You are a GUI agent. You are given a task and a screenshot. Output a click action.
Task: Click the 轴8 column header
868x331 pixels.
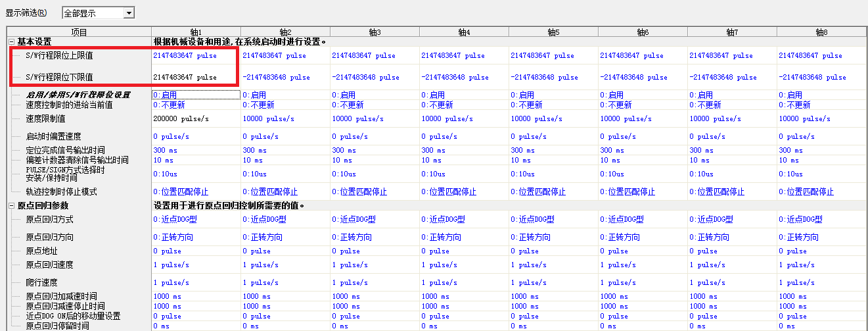coord(821,32)
